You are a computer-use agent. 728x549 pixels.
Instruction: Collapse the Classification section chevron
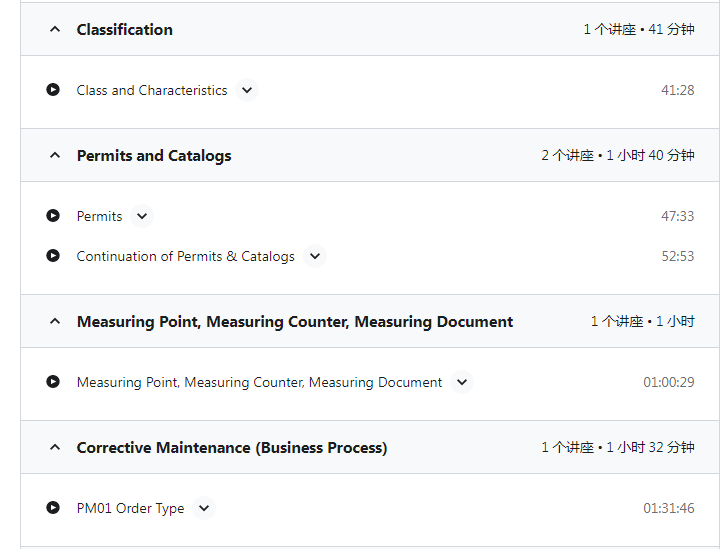[55, 29]
